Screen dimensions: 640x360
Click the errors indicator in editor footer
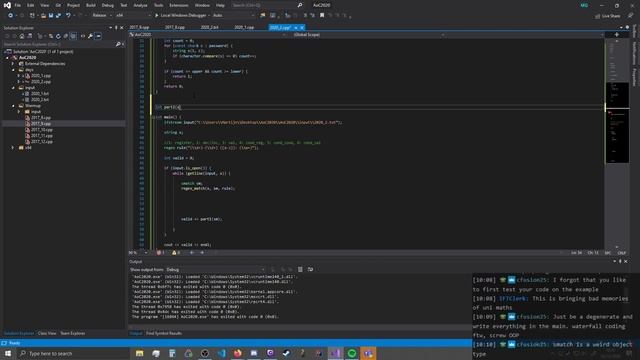161,253
